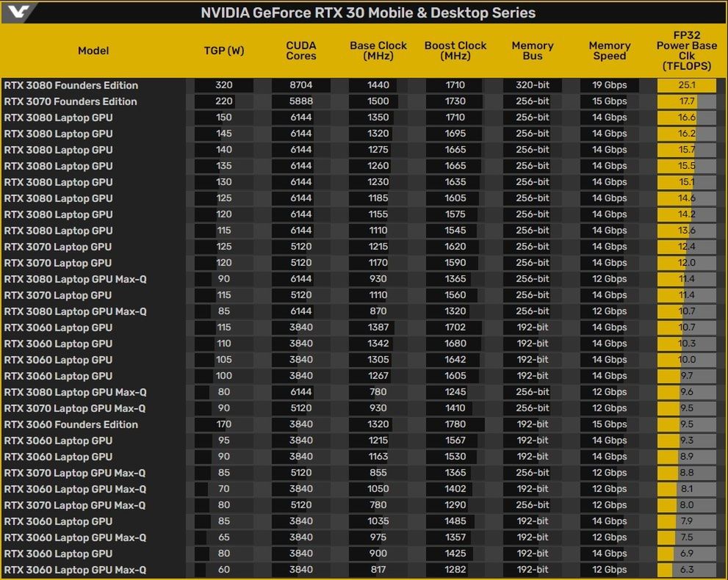The height and width of the screenshot is (580, 728).
Task: Select the 70 W TGP cell
Action: 224,488
